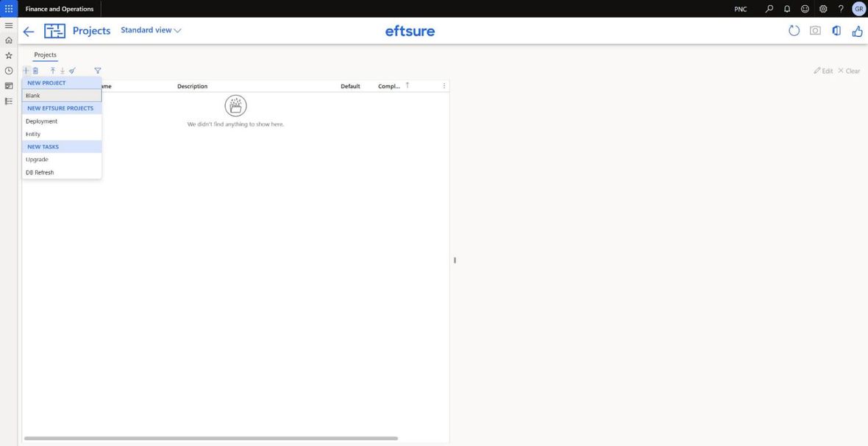Click the PNC company selector
The image size is (868, 446).
click(740, 10)
